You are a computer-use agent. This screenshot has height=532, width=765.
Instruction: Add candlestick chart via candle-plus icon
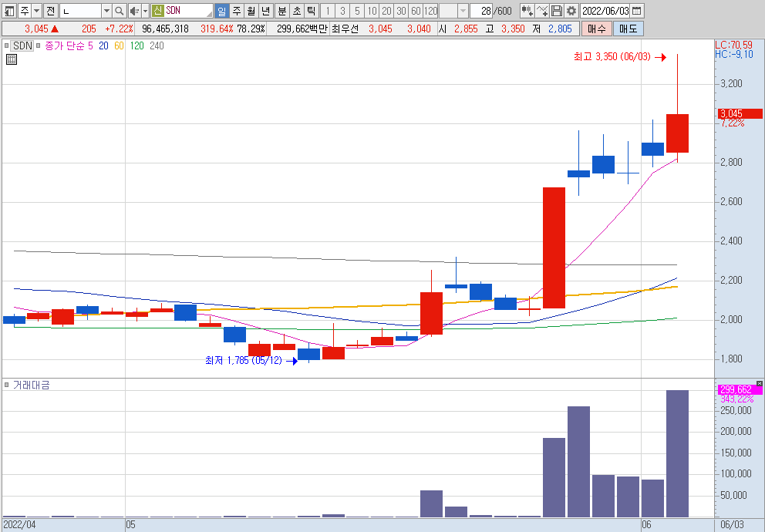[x=527, y=11]
